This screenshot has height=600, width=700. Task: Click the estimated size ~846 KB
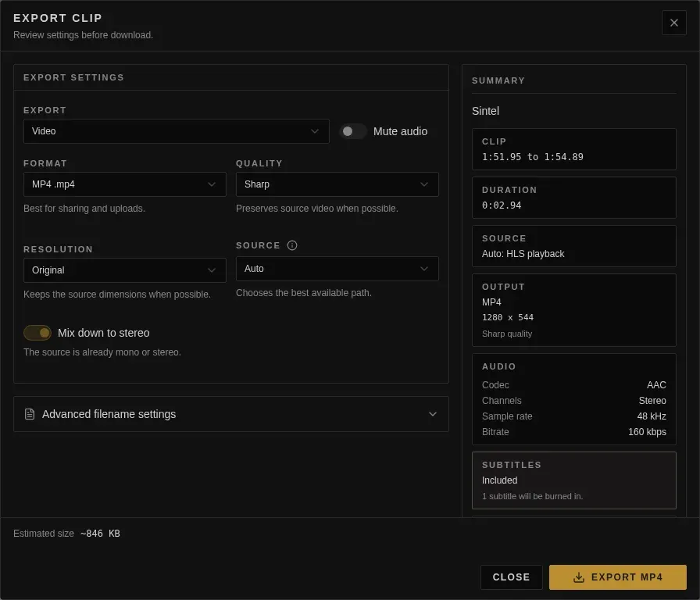(100, 534)
